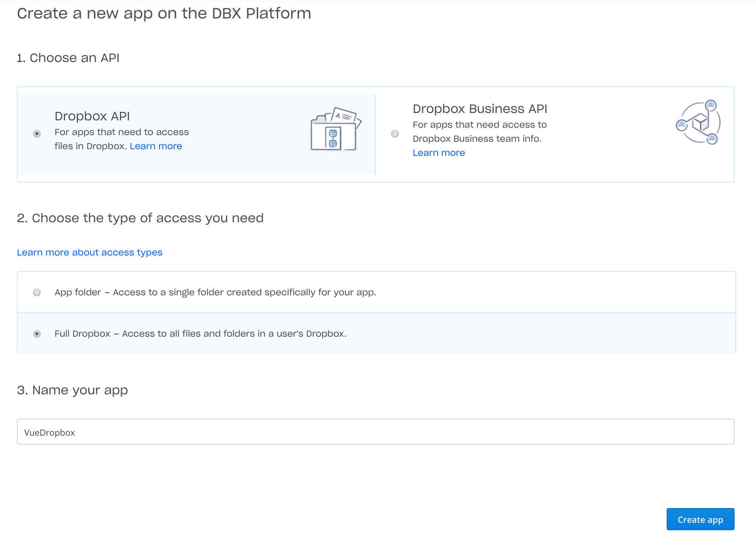
Task: Select the Dropbox API radio button
Action: point(36,134)
